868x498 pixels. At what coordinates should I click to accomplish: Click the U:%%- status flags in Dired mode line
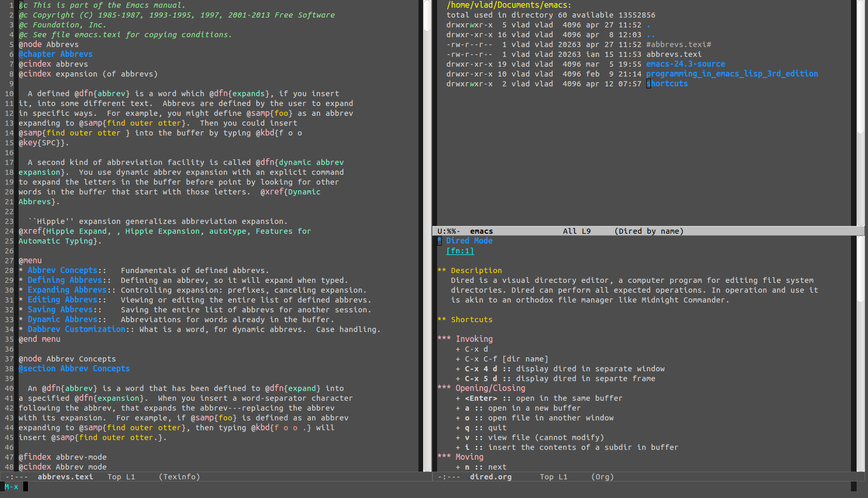(x=448, y=231)
